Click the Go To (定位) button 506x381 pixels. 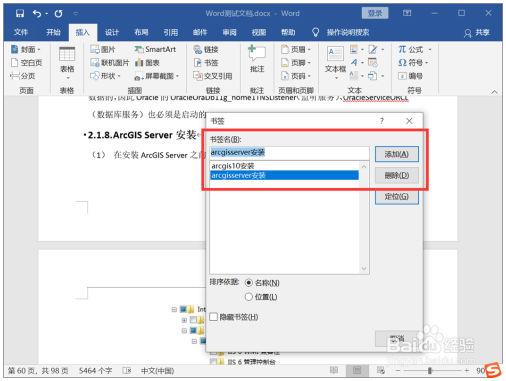point(397,197)
